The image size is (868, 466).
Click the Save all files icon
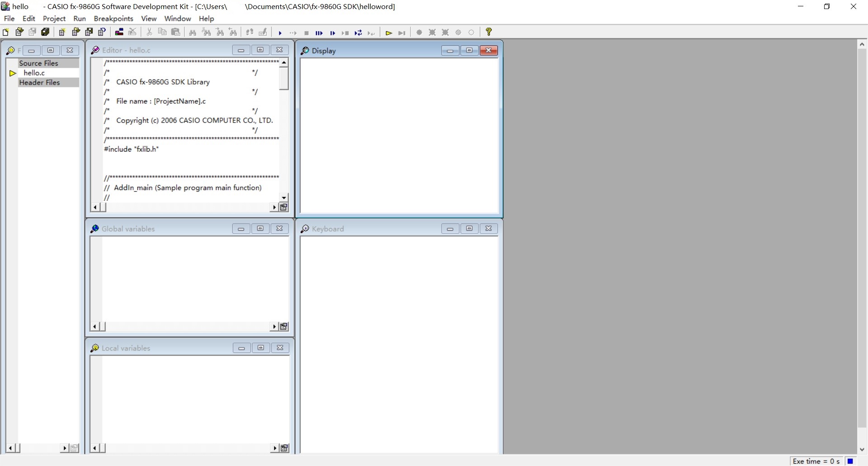(45, 32)
